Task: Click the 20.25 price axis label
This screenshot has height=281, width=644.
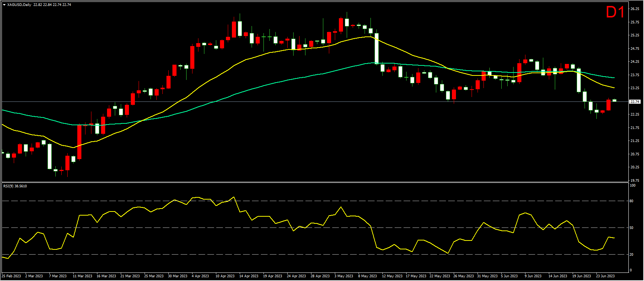Action: (x=635, y=167)
